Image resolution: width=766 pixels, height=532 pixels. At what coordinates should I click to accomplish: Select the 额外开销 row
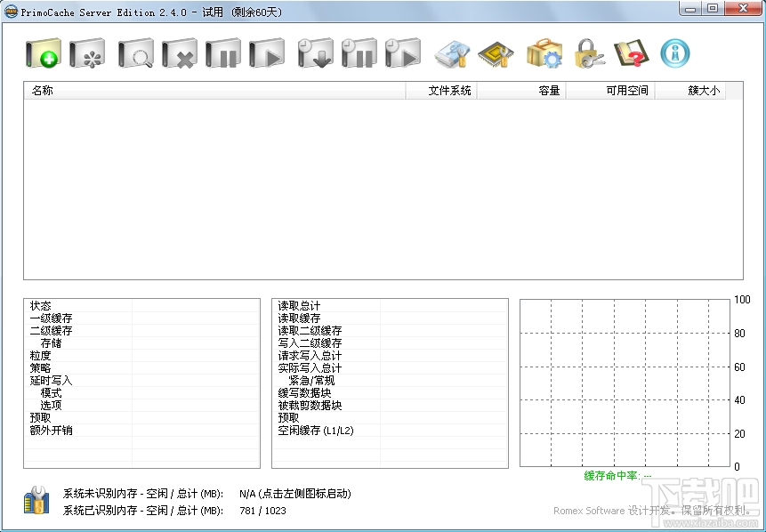point(141,431)
